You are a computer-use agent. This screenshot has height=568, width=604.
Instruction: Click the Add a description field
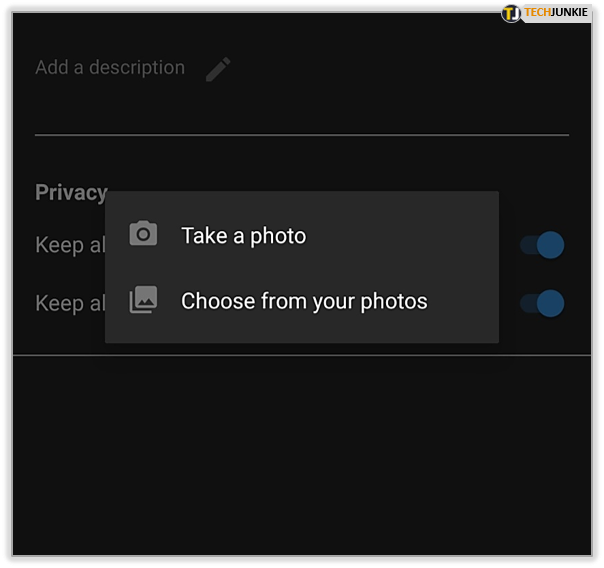pyautogui.click(x=110, y=68)
